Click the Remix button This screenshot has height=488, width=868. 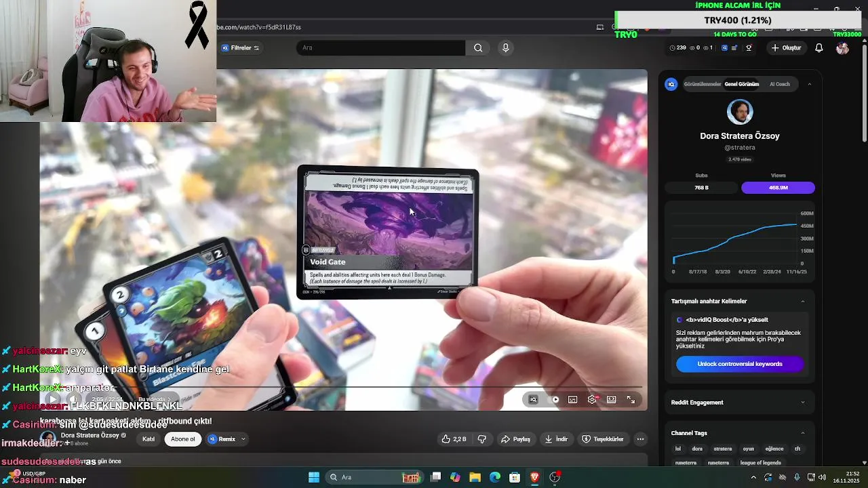point(222,439)
